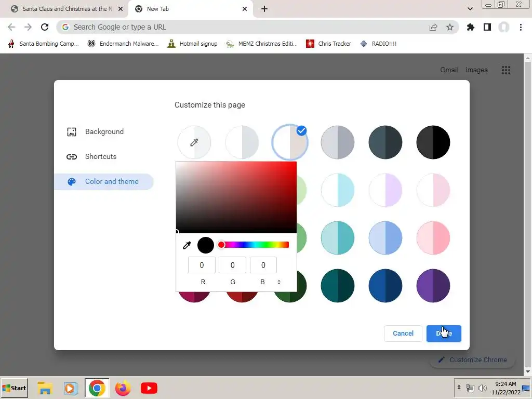Click the R value input field
The width and height of the screenshot is (532, 399).
point(202,265)
